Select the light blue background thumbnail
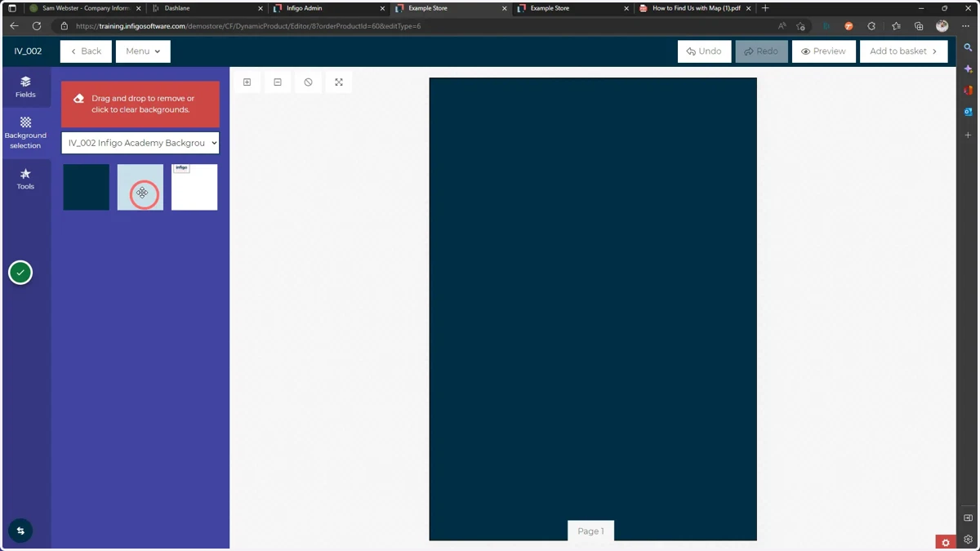Screen dimensions: 980x551 tap(140, 187)
